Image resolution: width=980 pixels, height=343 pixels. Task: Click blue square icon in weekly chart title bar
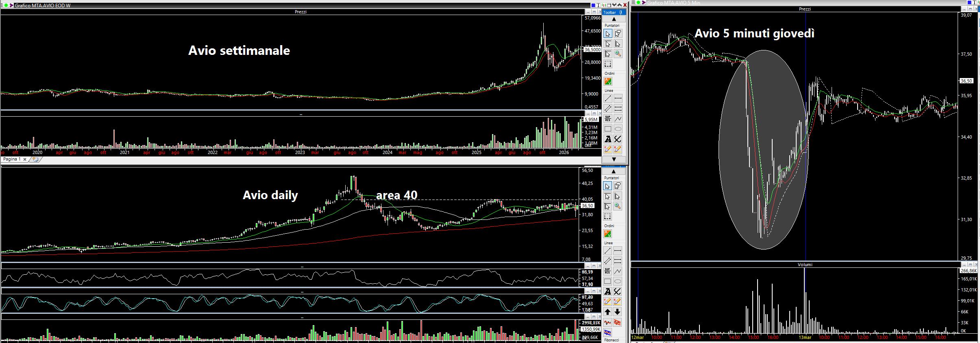click(593, 5)
